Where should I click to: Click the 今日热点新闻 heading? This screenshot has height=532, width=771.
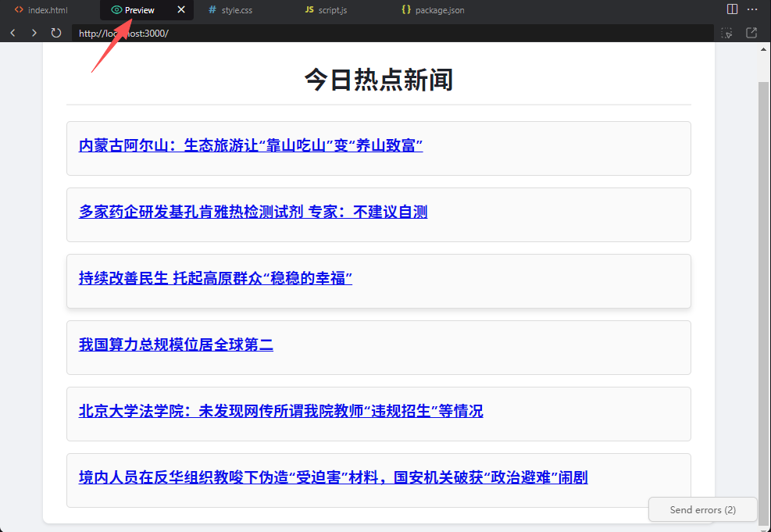[x=379, y=80]
